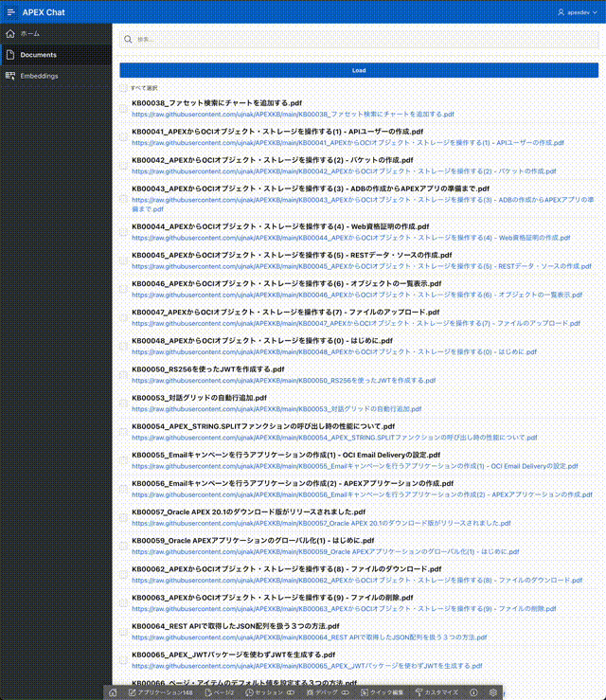Open the KB00044 githubusercontent URL link

[350, 238]
